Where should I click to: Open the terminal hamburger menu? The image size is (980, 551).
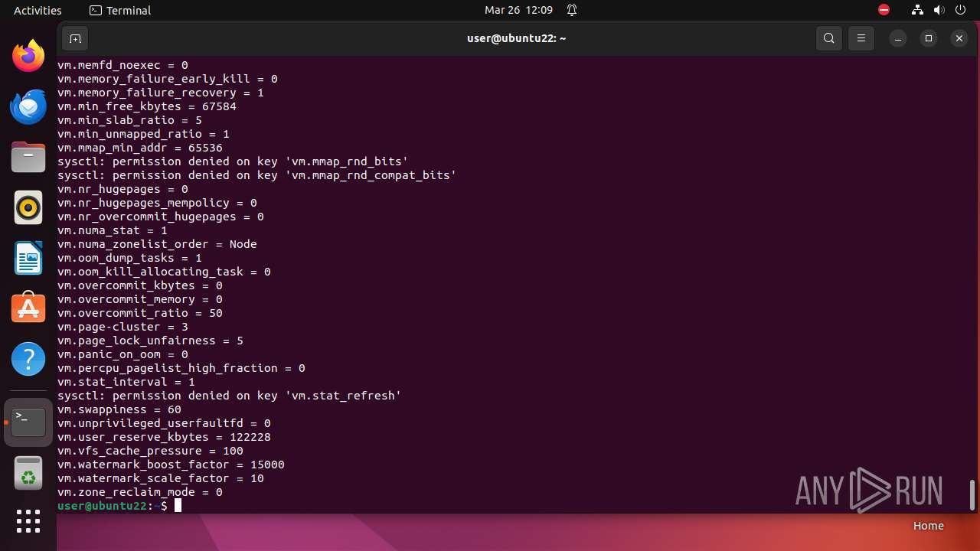(861, 38)
